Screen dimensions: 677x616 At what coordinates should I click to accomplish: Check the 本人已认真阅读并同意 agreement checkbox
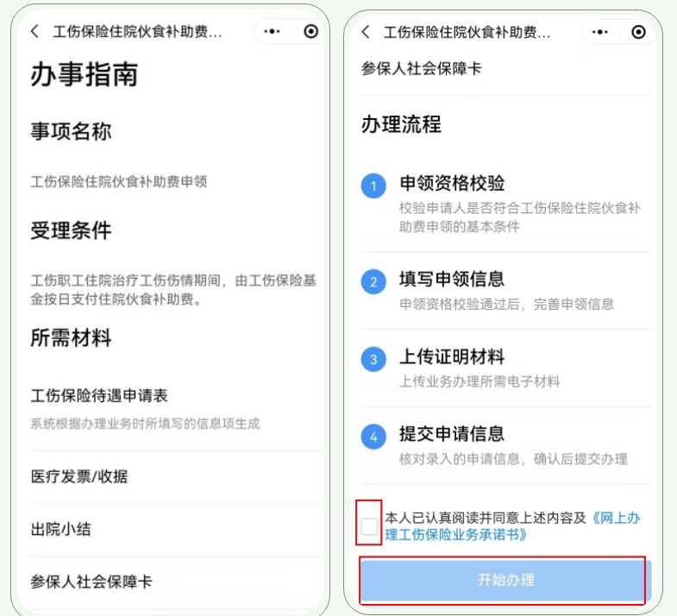369,526
